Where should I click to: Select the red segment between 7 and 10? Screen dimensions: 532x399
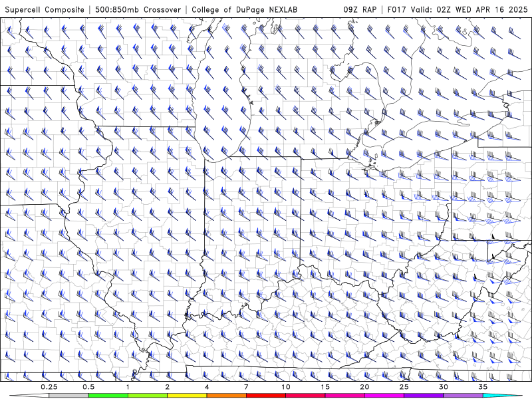pos(266,396)
